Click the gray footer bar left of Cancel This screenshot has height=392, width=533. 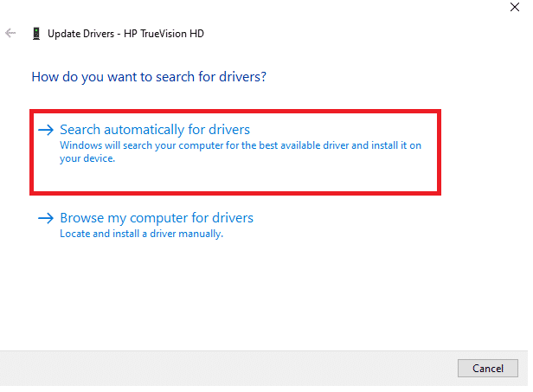point(228,368)
